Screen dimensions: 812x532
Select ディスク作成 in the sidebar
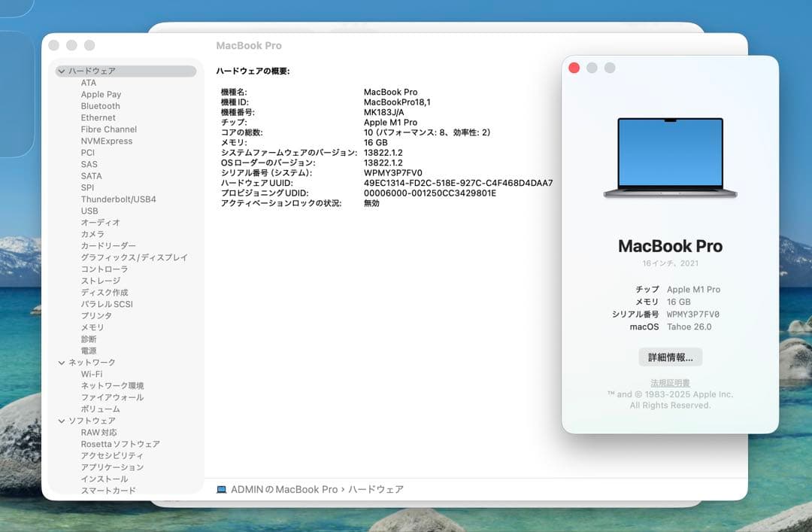(105, 293)
